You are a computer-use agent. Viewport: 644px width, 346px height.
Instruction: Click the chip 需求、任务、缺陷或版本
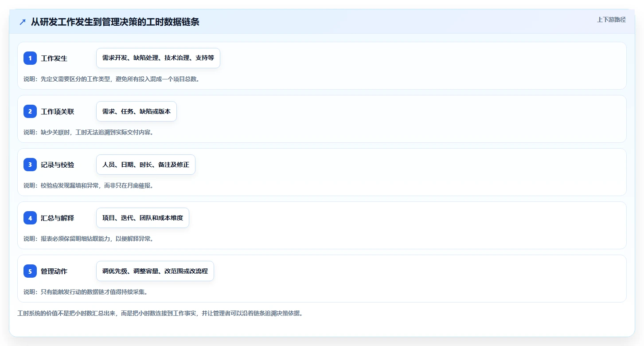click(x=137, y=111)
